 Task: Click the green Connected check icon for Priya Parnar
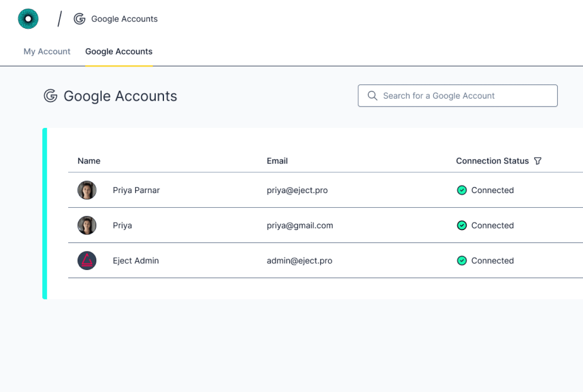[x=461, y=190]
